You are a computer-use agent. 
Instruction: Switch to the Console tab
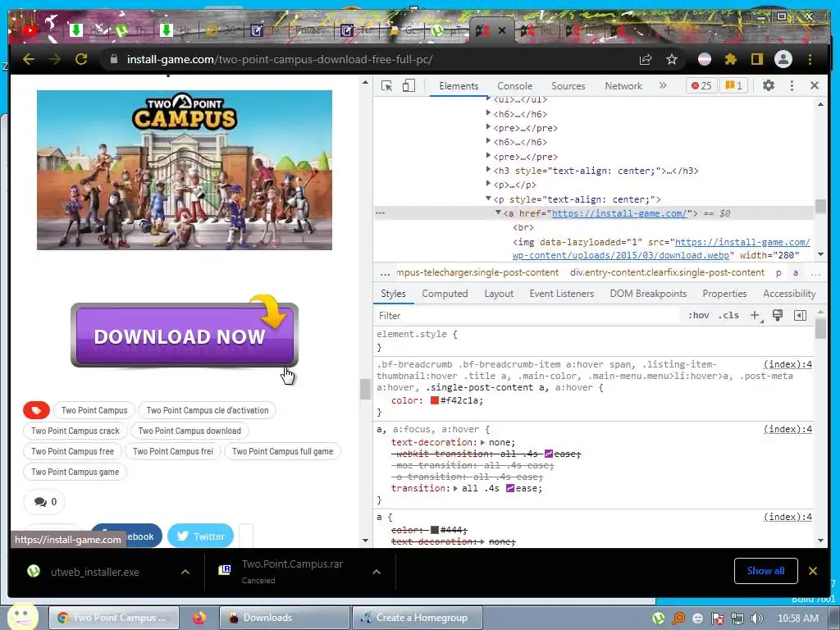pyautogui.click(x=515, y=85)
